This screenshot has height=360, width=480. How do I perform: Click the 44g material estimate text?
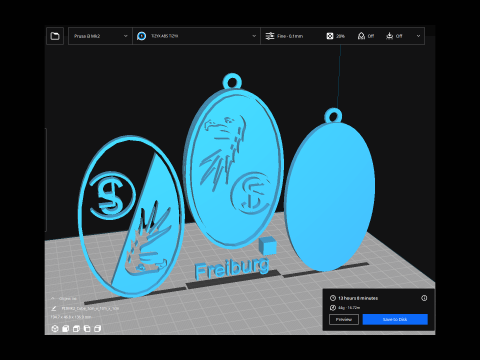(x=349, y=308)
